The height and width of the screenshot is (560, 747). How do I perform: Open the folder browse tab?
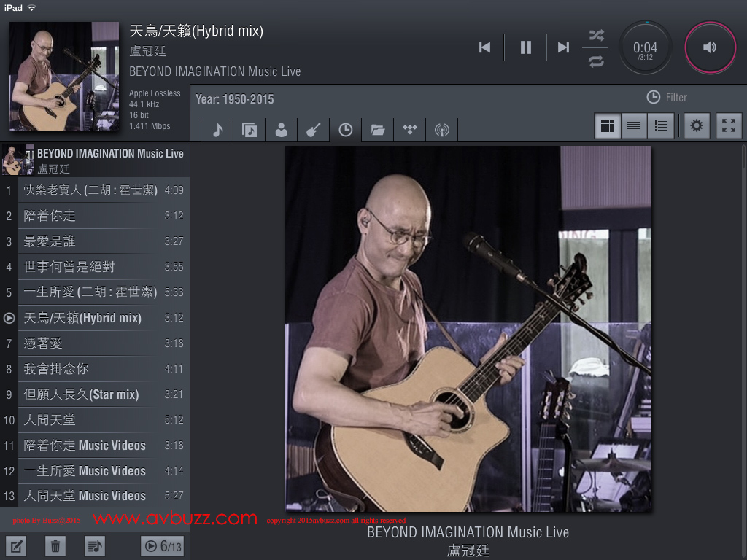tap(377, 130)
